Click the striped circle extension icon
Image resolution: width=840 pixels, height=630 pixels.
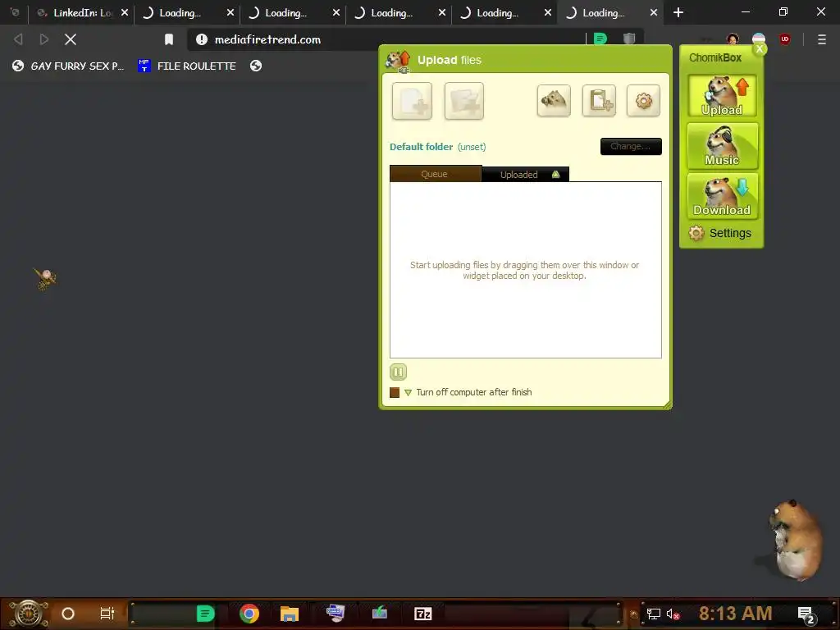(x=759, y=39)
